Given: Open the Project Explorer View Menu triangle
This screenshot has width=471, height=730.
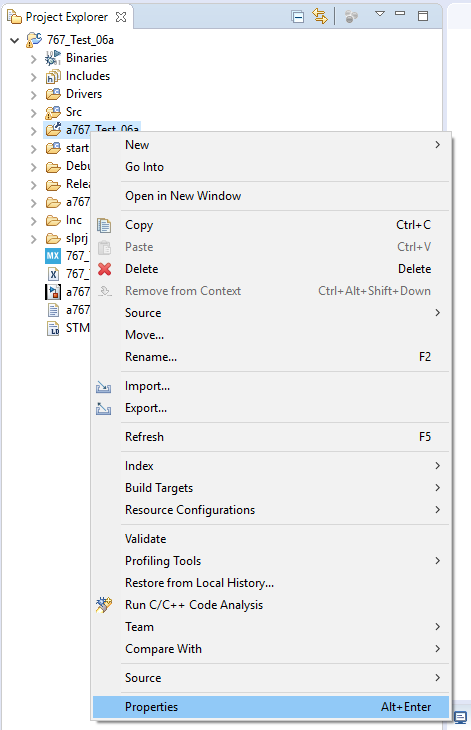Looking at the screenshot, I should click(380, 14).
